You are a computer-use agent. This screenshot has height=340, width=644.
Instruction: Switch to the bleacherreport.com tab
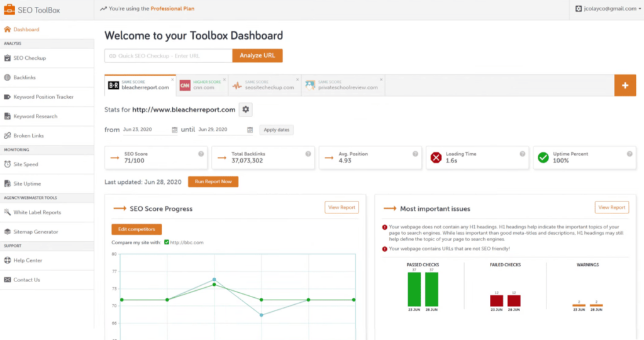pyautogui.click(x=140, y=86)
